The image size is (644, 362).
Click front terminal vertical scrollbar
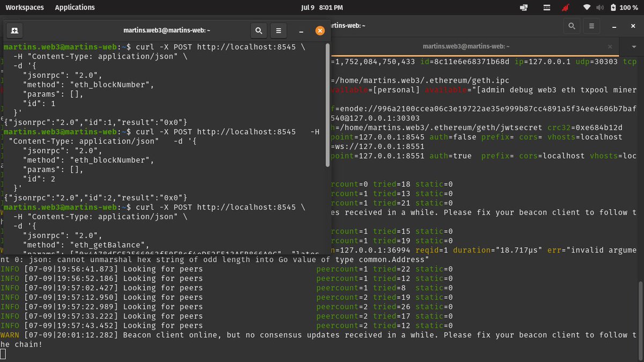tap(328, 105)
